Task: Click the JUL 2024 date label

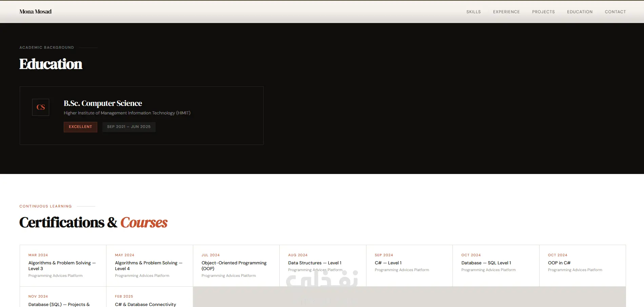Action: [211, 255]
